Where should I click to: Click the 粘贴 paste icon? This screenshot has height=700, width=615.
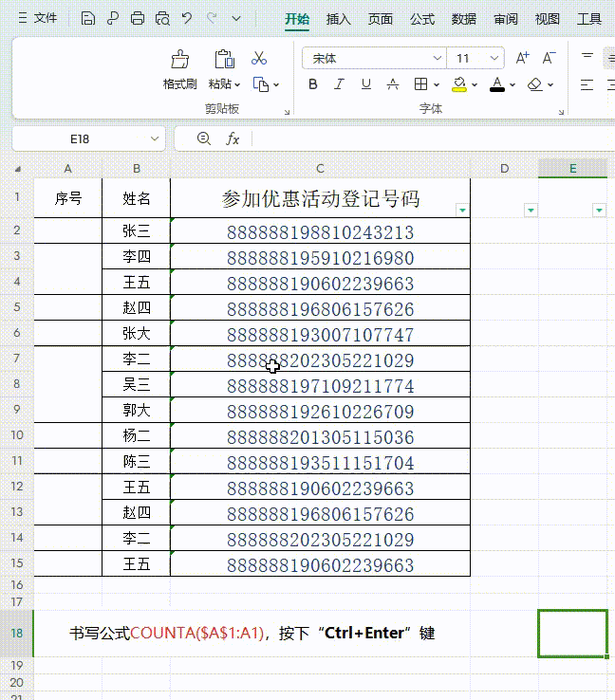pyautogui.click(x=224, y=60)
